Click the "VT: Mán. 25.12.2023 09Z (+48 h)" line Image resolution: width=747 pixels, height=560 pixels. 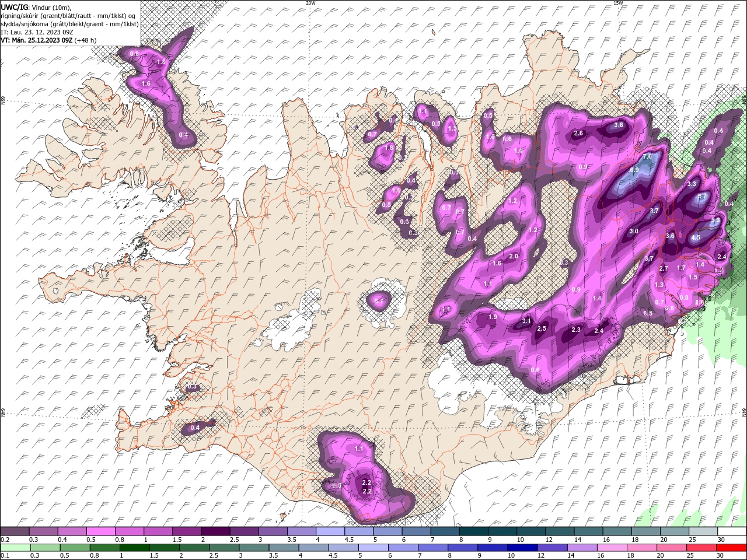[49, 40]
